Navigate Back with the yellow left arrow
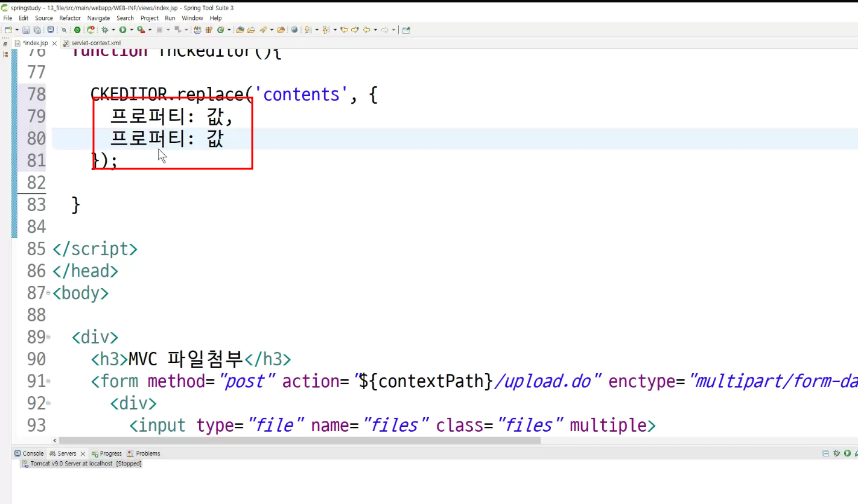The width and height of the screenshot is (858, 504). [366, 30]
